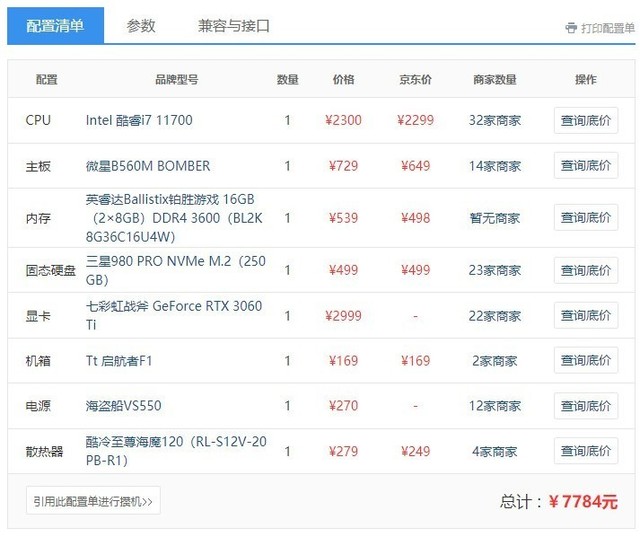Screen dimensions: 640x537
Task: Click the 操作 column header
Action: click(x=586, y=79)
